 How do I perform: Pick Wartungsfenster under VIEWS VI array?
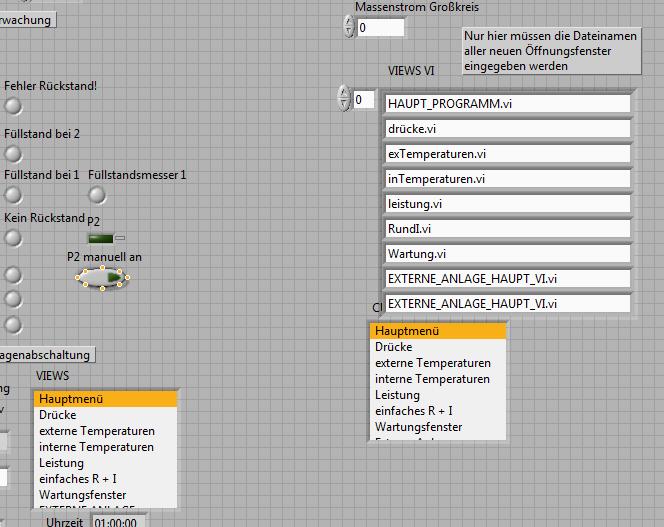pyautogui.click(x=438, y=427)
